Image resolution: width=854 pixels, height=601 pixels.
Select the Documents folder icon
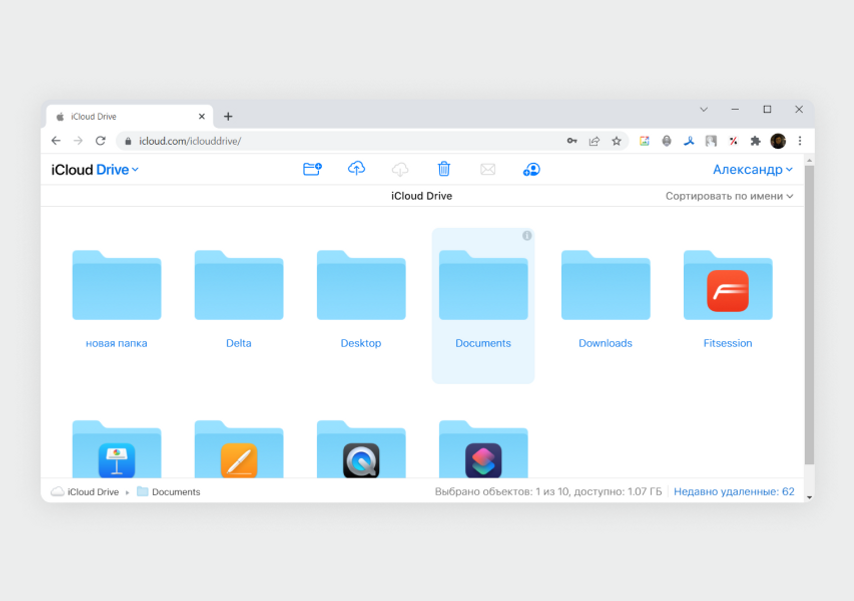(483, 285)
